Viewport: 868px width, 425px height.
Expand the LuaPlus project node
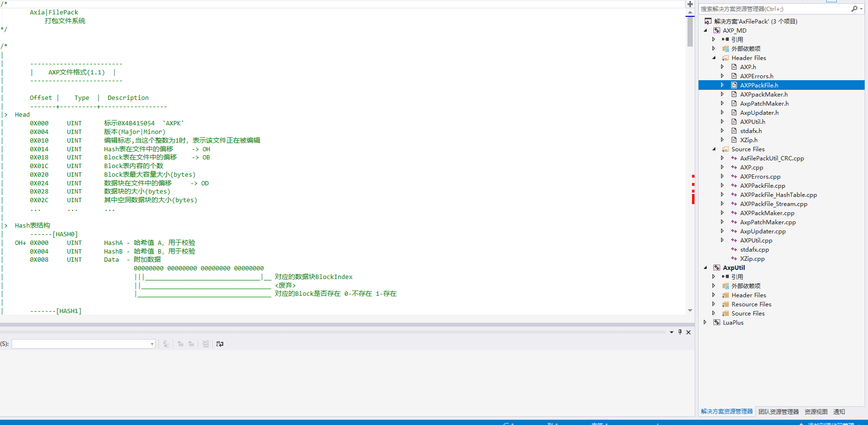click(705, 322)
